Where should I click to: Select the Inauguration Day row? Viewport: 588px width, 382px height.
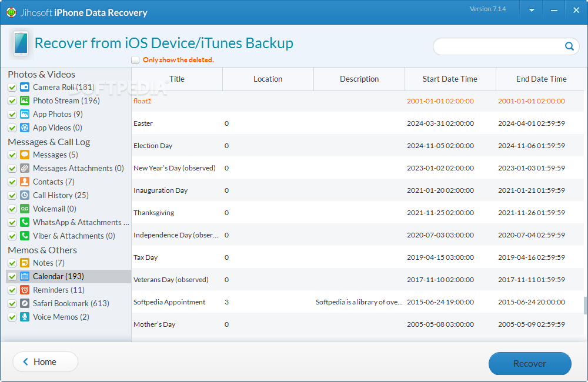coord(358,190)
